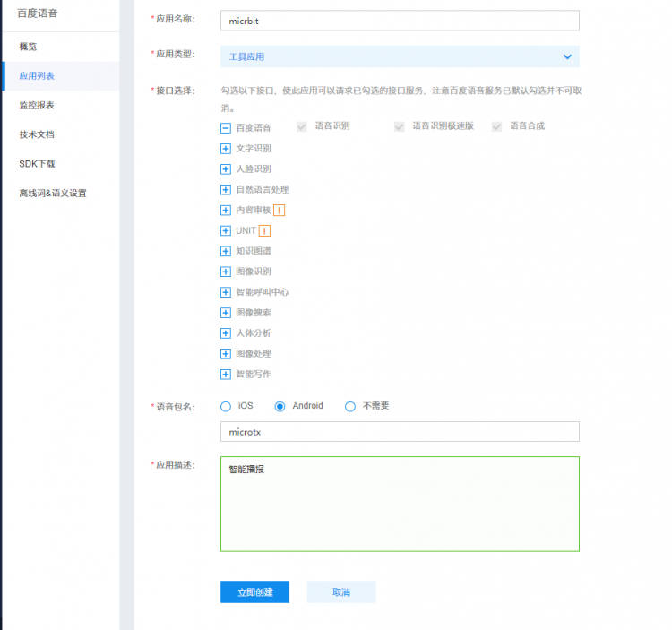
Task: Expand the 智能写作 interface group
Action: tap(226, 374)
